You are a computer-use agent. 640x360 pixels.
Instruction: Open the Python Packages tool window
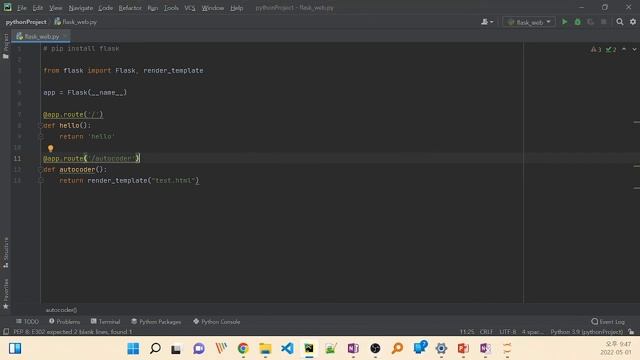[x=156, y=322]
